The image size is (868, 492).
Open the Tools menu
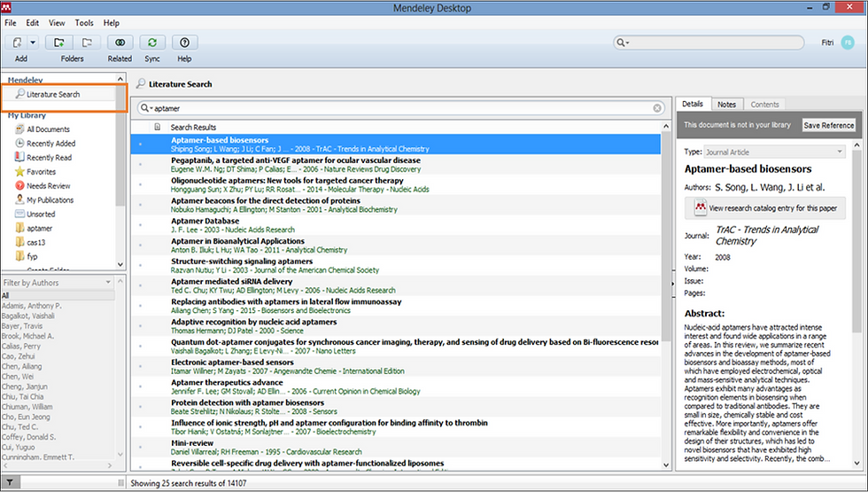(x=84, y=23)
